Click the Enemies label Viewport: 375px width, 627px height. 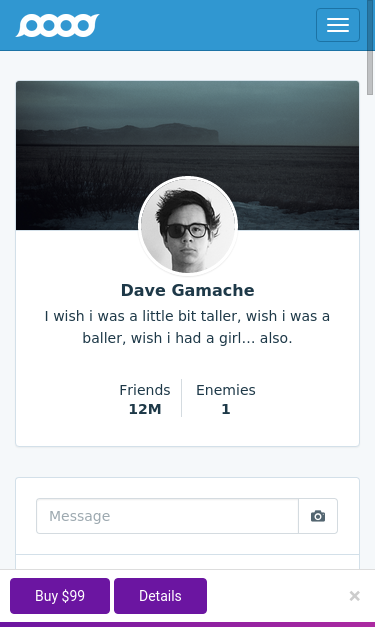coord(225,390)
